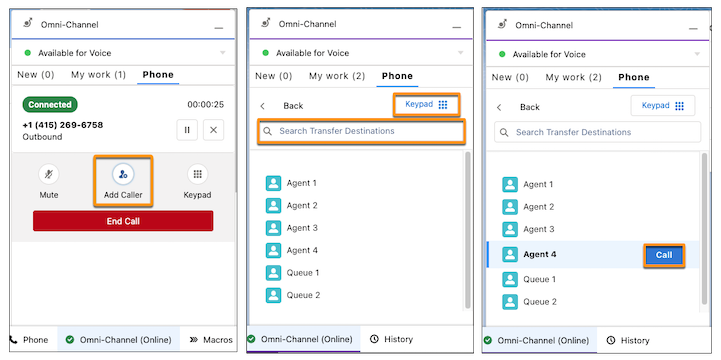Viewport: 721px width, 360px height.
Task: Click the Agent 2 avatar icon in the middle panel
Action: (273, 206)
